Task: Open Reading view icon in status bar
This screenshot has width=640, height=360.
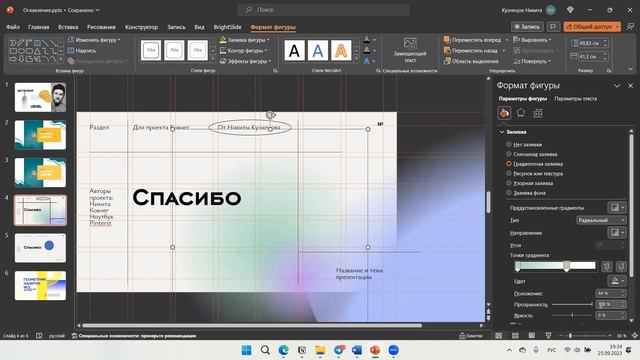Action: tap(531, 336)
